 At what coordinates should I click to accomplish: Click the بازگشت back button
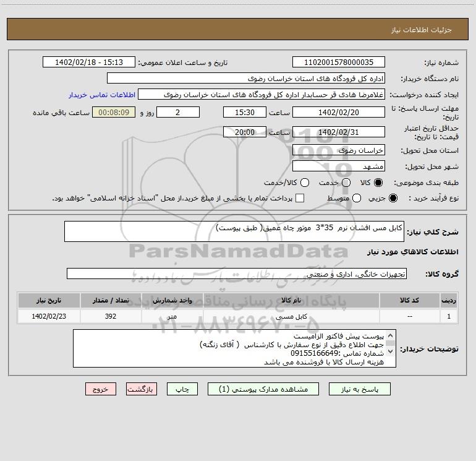tap(142, 389)
